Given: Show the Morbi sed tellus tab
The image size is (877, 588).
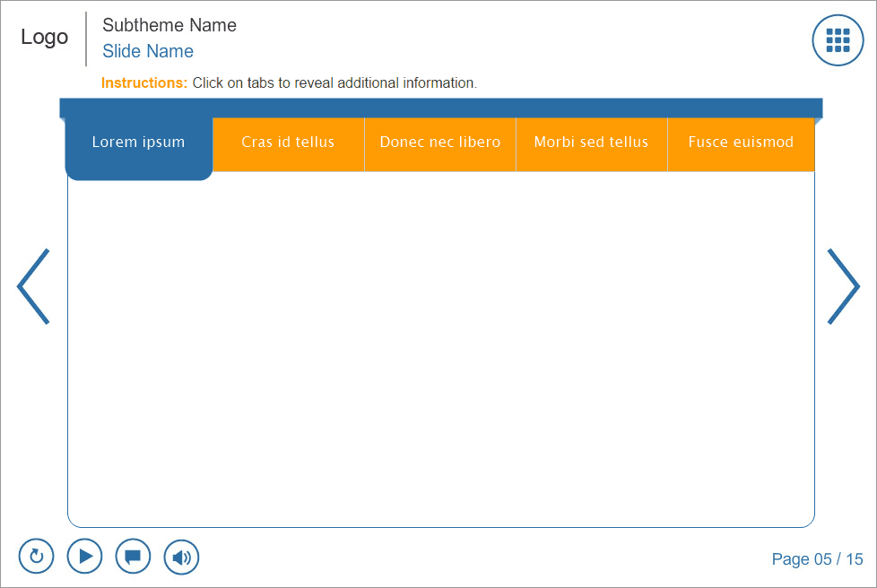Looking at the screenshot, I should [x=591, y=143].
